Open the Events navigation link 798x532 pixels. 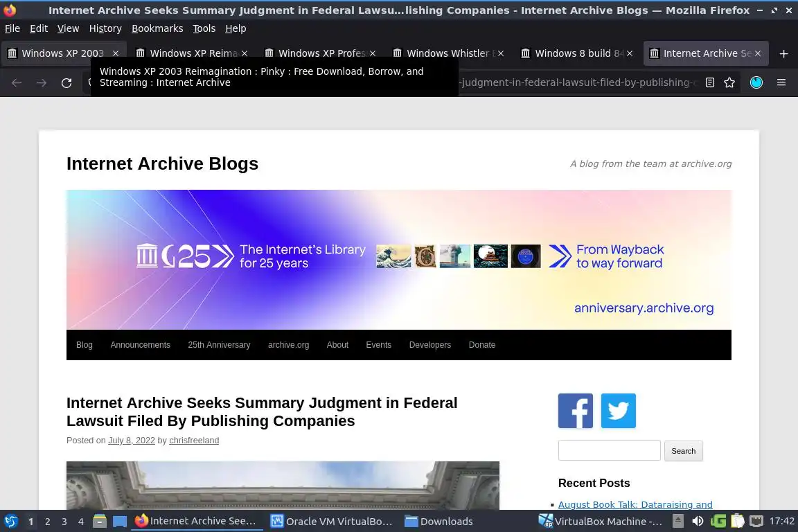click(379, 345)
